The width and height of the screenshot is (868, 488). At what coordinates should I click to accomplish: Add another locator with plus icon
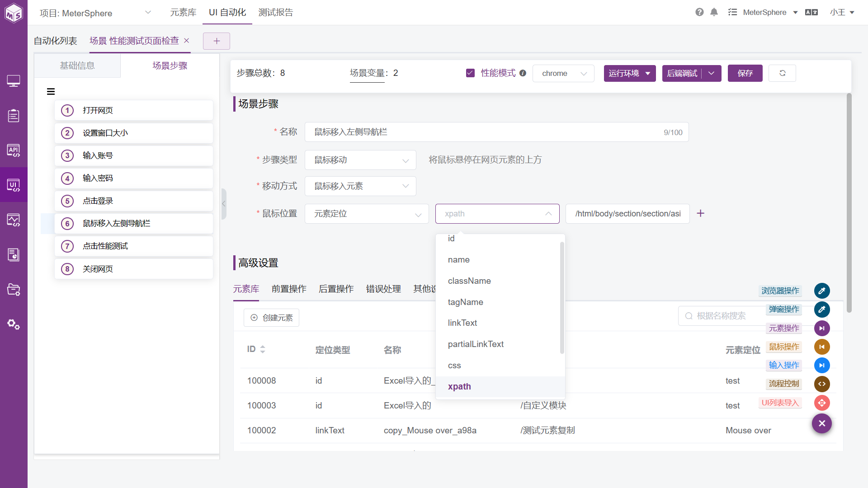(x=700, y=213)
